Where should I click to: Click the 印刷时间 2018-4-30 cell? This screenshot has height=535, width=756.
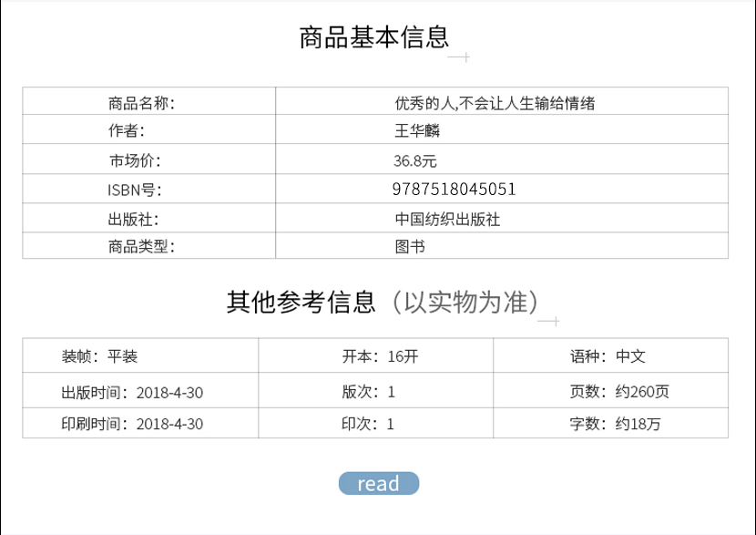(x=132, y=424)
